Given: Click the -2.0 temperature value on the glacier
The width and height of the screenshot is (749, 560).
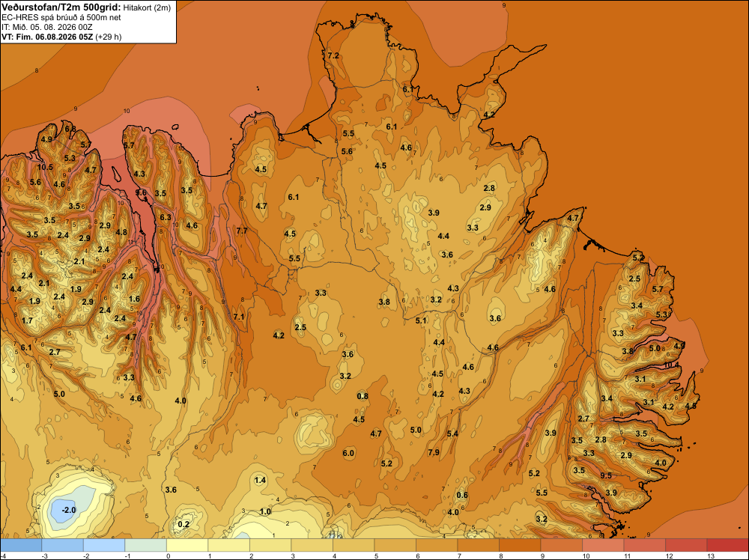Looking at the screenshot, I should pos(69,510).
